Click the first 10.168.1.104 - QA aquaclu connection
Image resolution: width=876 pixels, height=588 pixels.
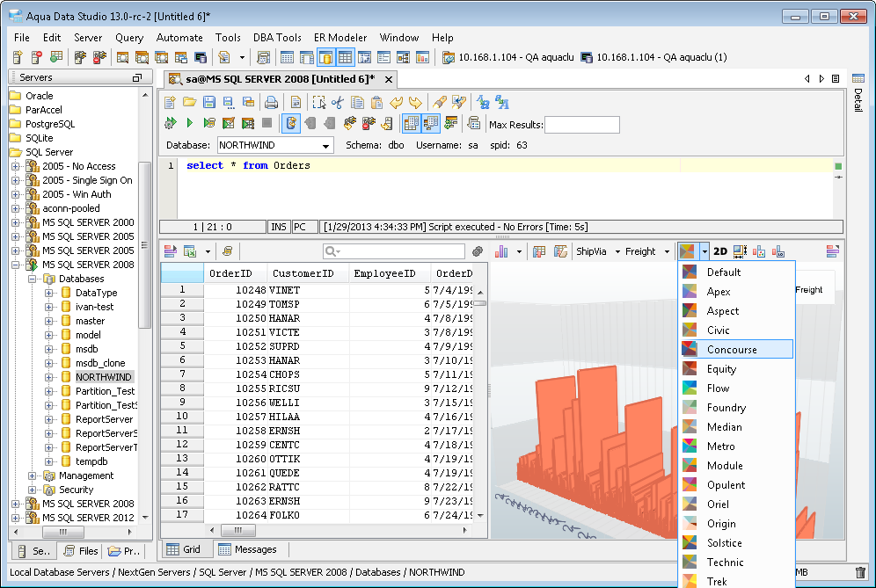507,57
